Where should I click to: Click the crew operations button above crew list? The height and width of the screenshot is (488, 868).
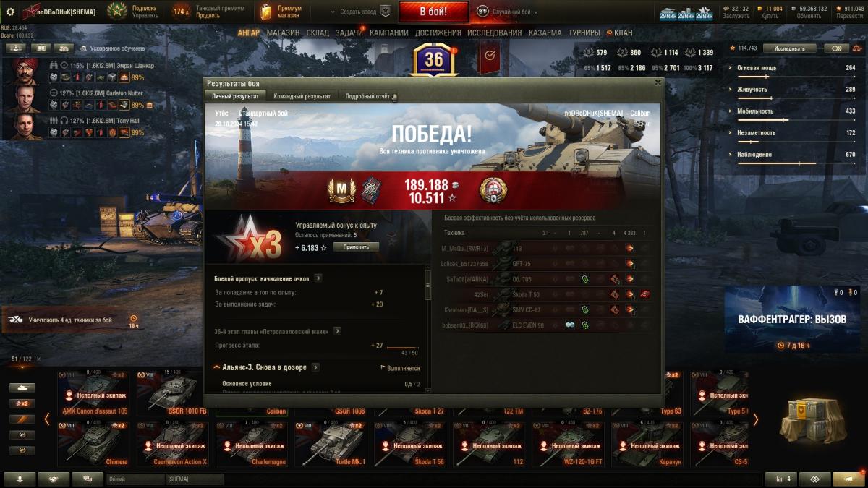pos(15,48)
